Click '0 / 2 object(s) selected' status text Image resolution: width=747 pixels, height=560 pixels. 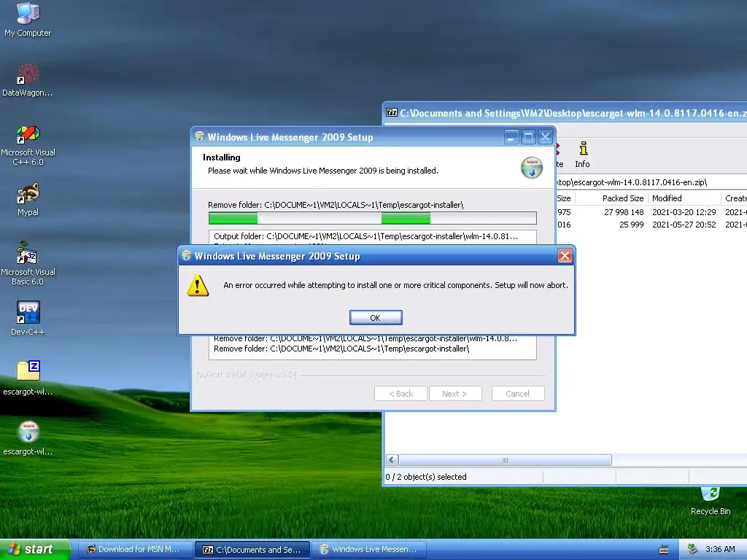pos(426,477)
